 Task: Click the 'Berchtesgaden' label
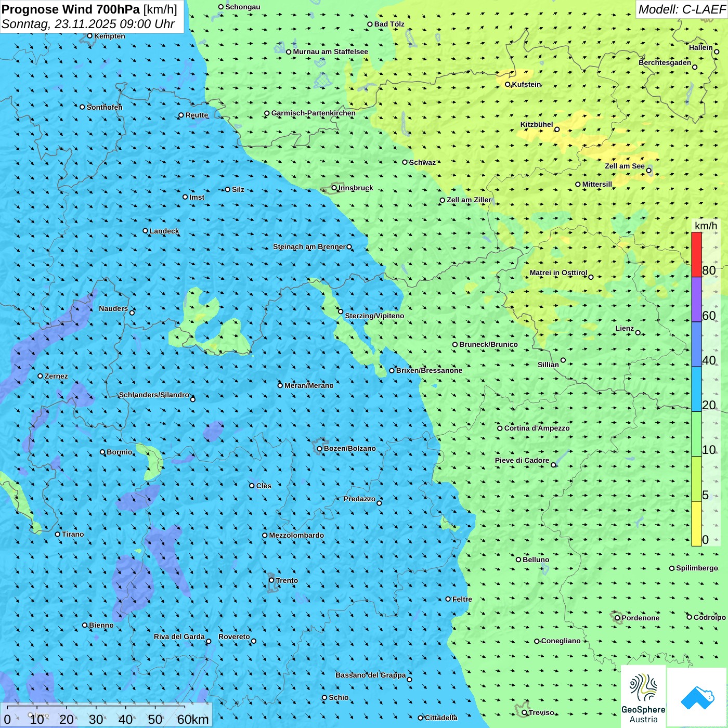click(x=665, y=62)
